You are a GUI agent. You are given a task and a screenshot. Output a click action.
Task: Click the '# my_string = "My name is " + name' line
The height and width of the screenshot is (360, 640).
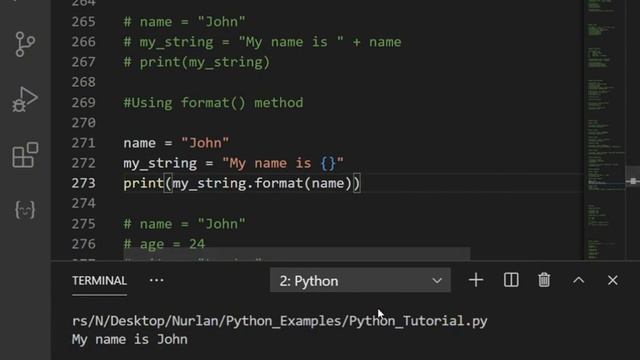[262, 42]
